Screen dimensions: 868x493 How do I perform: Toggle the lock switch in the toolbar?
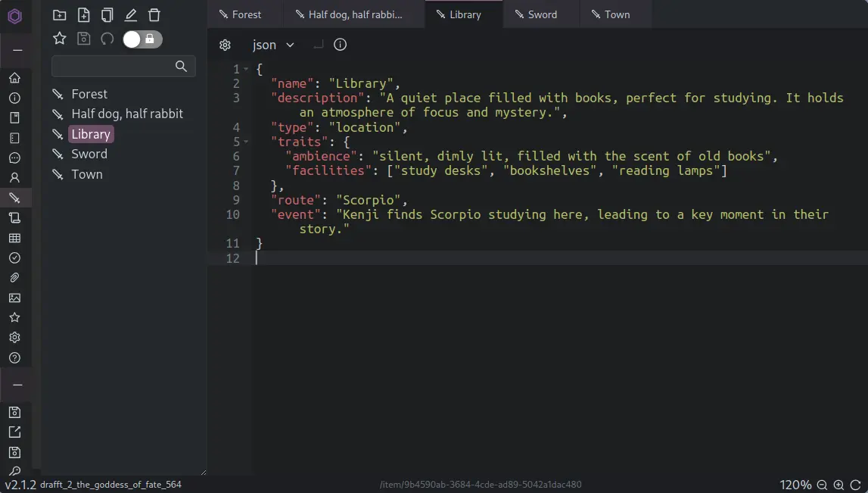pos(142,38)
